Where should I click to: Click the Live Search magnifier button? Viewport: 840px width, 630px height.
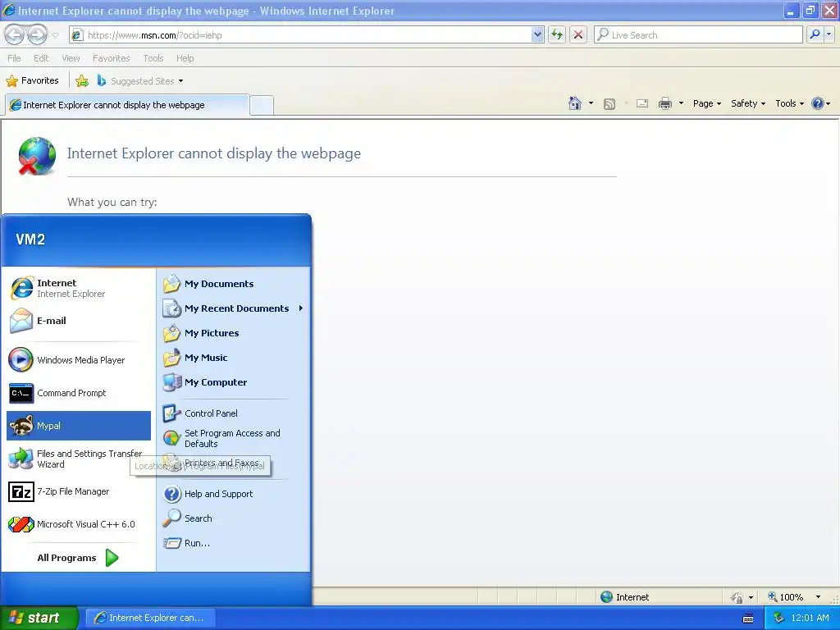[815, 34]
